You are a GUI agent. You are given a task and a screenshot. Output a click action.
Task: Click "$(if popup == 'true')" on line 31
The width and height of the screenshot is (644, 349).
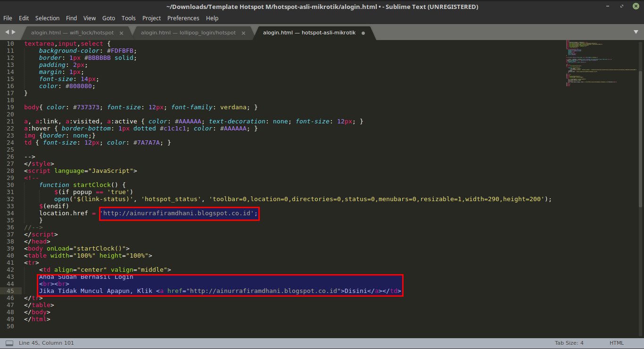[94, 192]
